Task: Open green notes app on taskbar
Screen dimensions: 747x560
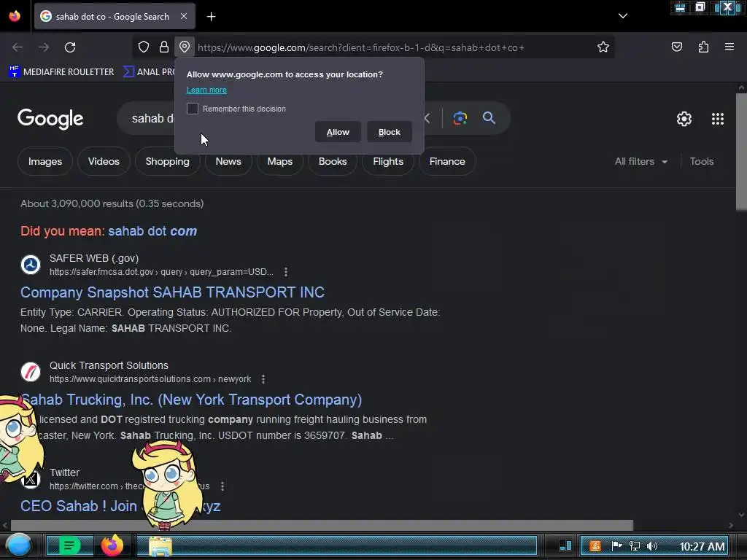Action: click(69, 545)
